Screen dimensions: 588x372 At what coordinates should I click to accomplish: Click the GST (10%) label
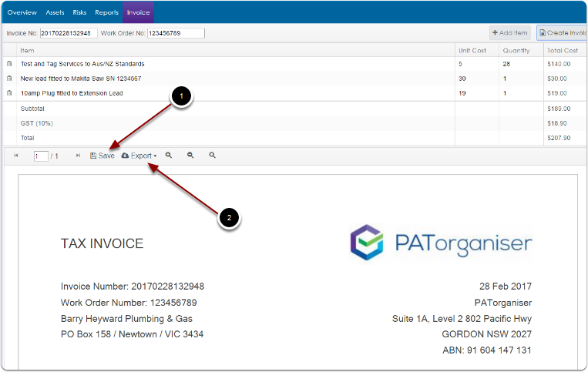[x=37, y=123]
